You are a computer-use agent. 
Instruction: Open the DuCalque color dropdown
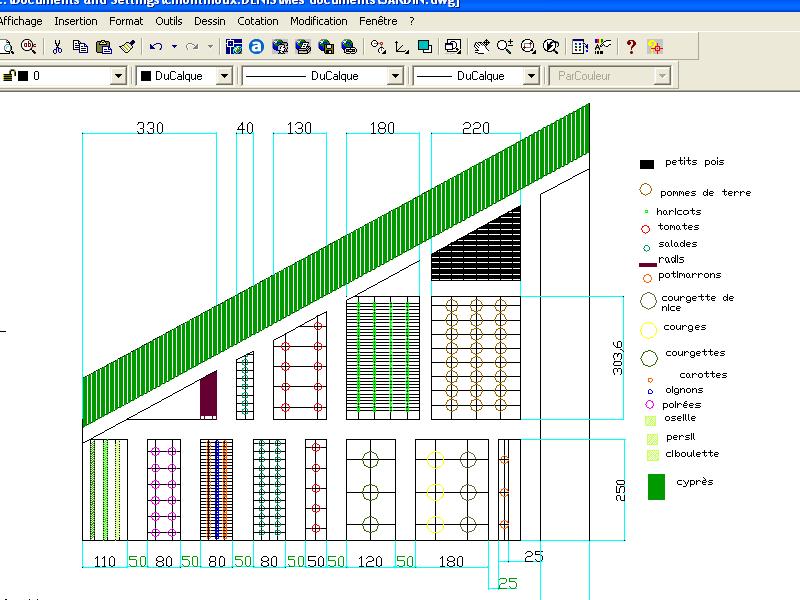click(224, 76)
